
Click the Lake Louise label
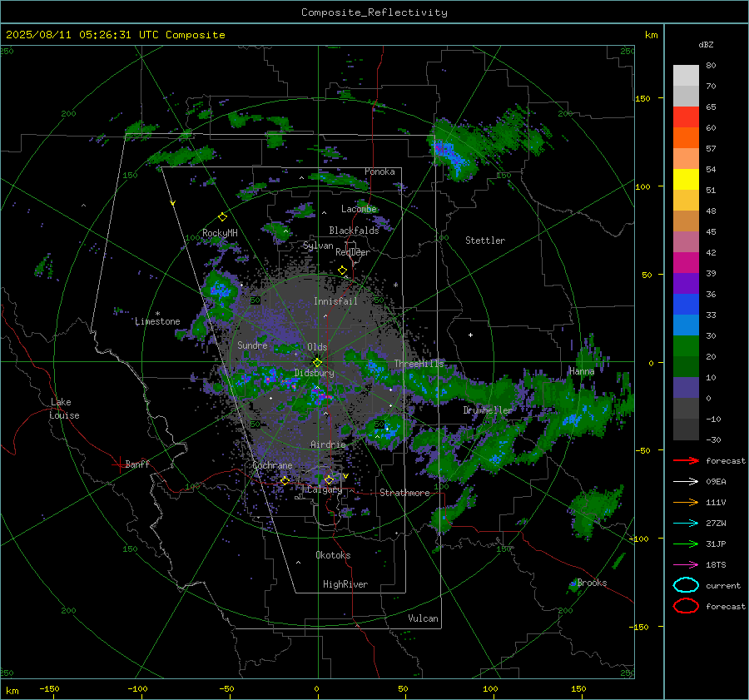click(64, 409)
